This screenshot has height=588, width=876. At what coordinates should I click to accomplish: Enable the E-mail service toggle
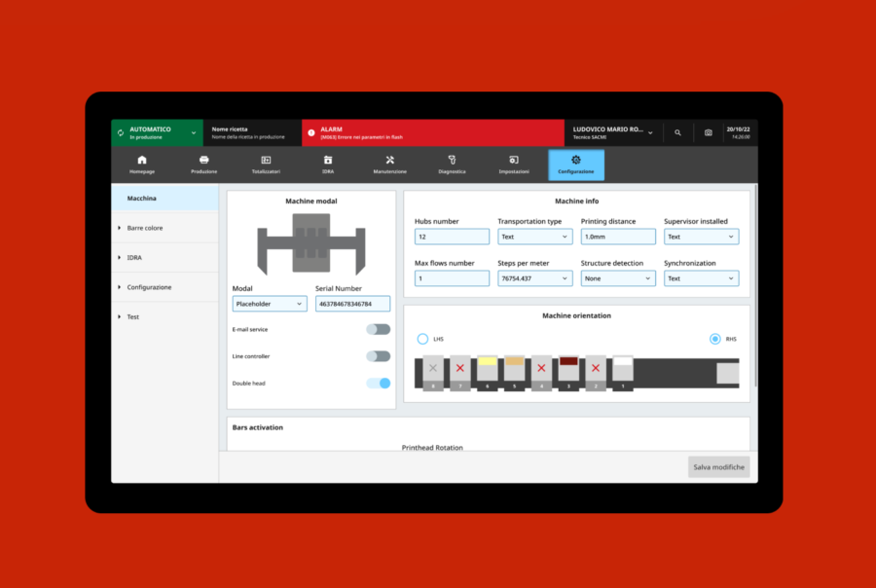[x=378, y=330]
